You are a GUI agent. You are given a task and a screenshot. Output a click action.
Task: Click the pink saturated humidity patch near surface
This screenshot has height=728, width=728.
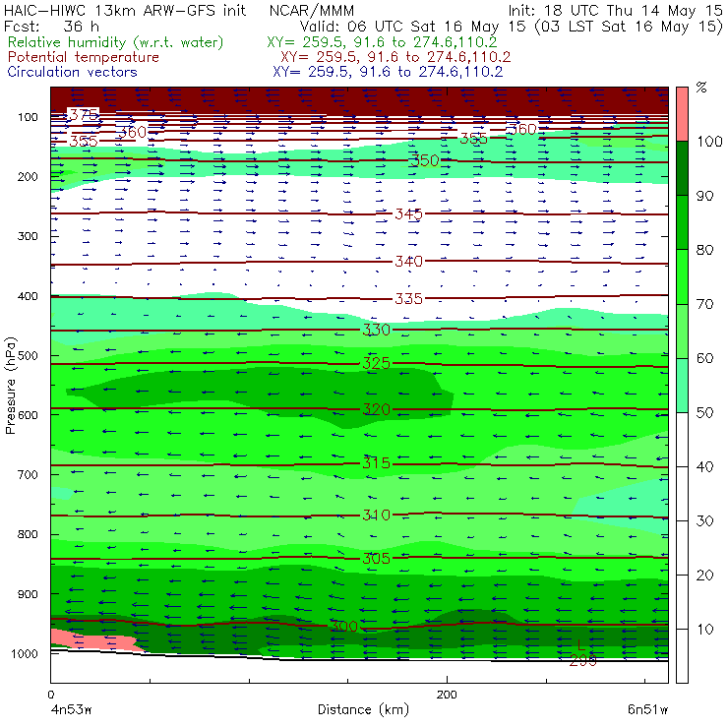coord(92,640)
